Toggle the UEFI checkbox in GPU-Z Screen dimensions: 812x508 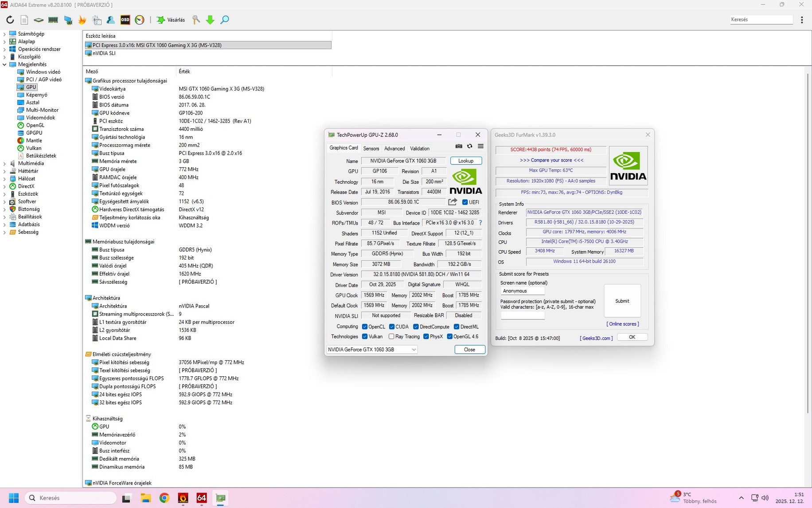[465, 202]
